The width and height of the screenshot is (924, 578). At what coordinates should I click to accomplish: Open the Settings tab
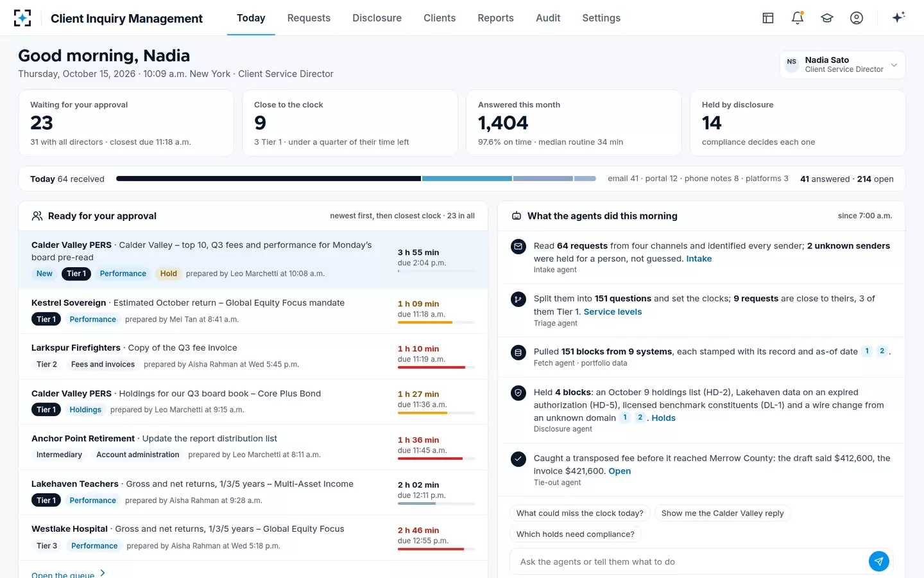point(601,18)
